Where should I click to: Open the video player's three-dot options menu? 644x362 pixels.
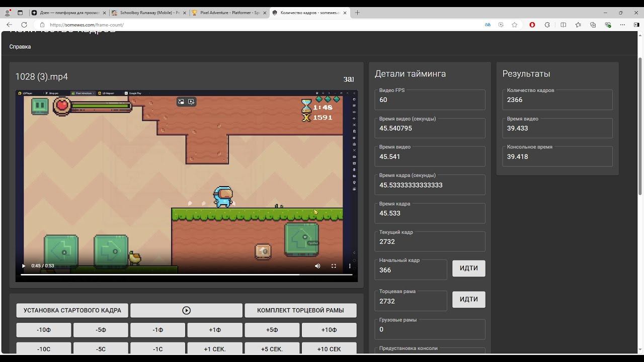tap(350, 266)
